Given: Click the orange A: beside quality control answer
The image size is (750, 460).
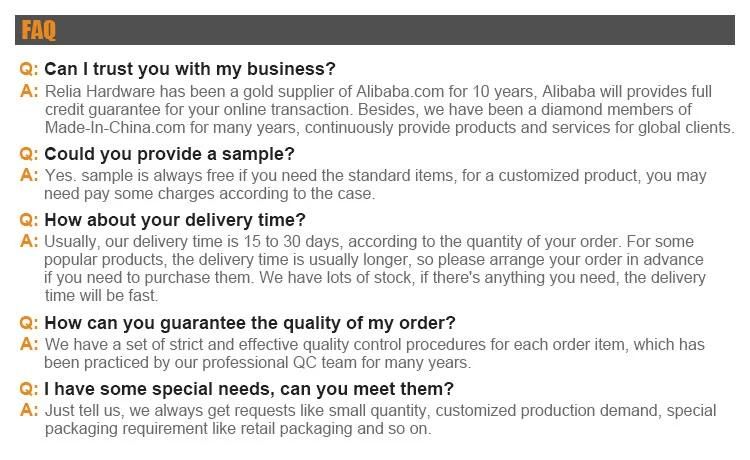Looking at the screenshot, I should (x=29, y=344).
